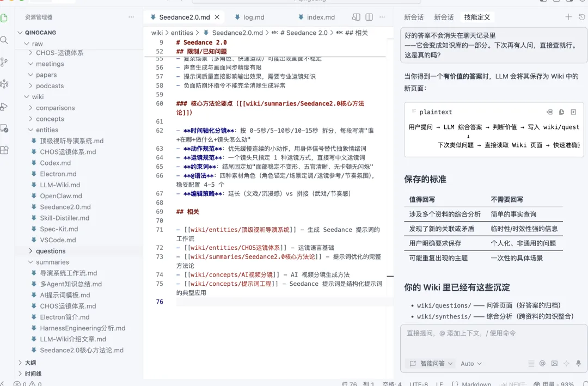Expand the questions folder

click(51, 251)
